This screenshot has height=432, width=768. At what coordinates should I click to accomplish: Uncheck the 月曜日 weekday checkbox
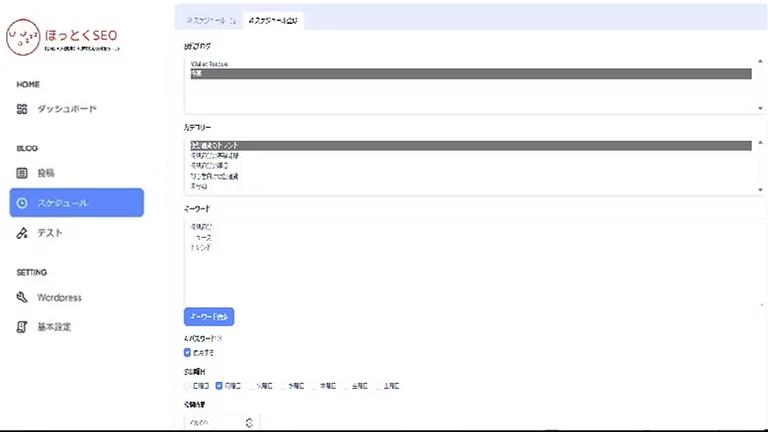point(218,385)
